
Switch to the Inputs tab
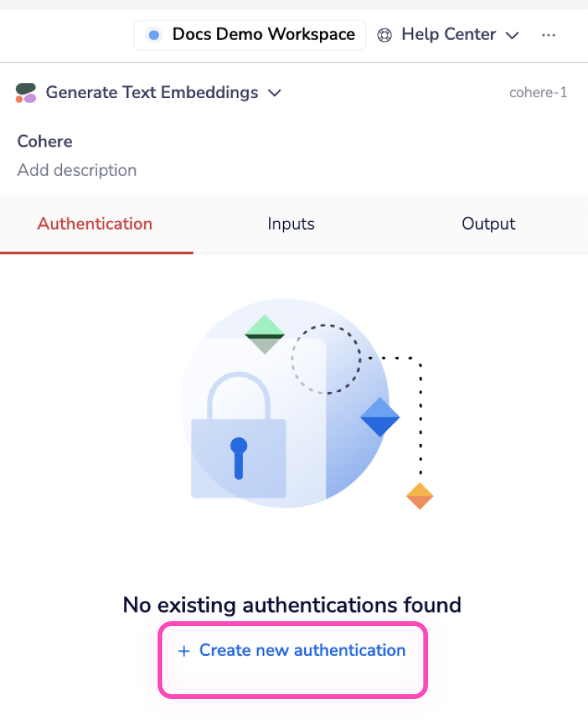tap(291, 224)
